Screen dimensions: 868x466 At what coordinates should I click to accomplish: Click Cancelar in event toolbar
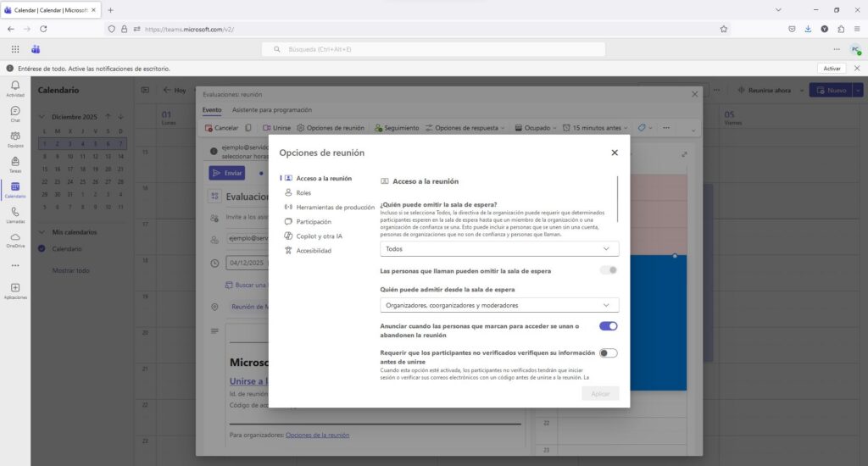coord(221,128)
